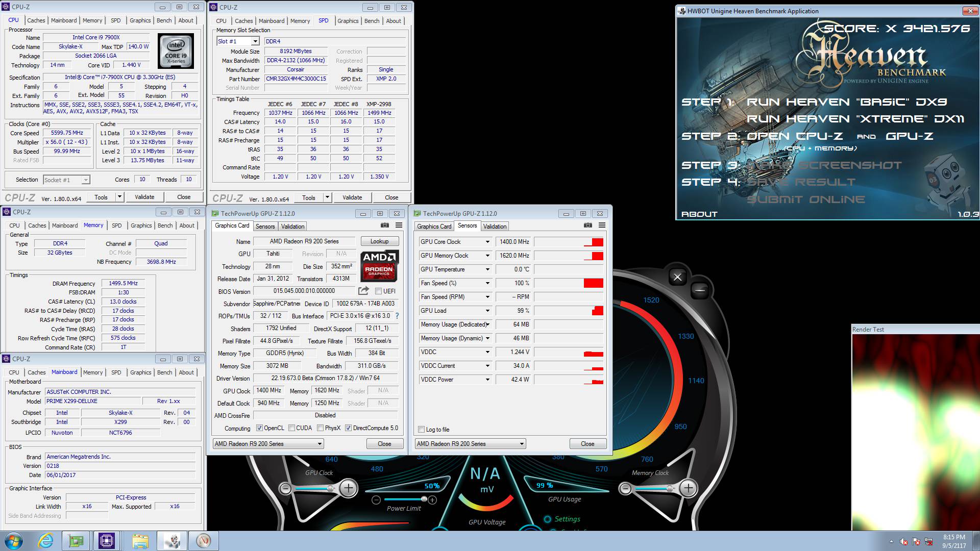The width and height of the screenshot is (980, 551).
Task: Open the Fan Speed (%) sensor dropdown
Action: (487, 283)
